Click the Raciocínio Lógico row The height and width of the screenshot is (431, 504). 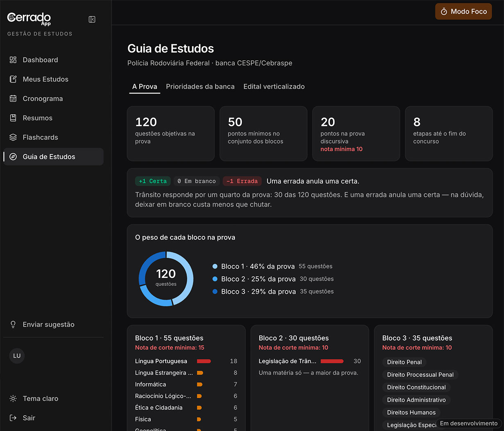point(186,396)
